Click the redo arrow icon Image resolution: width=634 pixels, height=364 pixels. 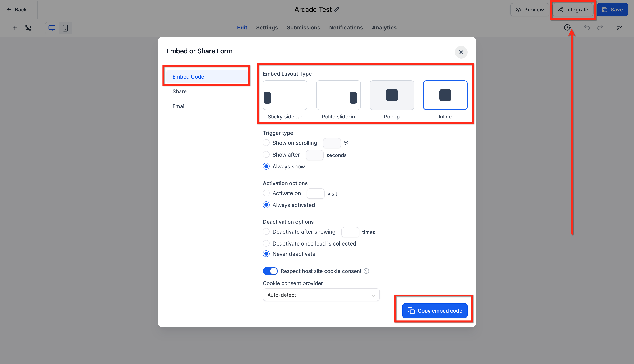[x=600, y=28]
